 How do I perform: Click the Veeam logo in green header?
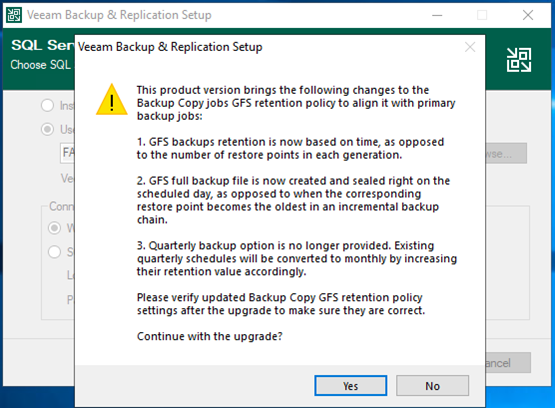coord(519,60)
